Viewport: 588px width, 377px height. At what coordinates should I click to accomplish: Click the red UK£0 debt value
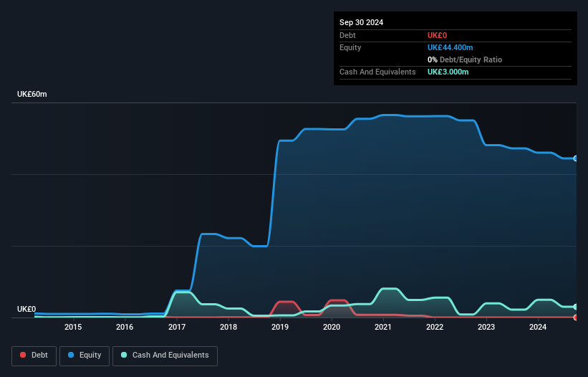[438, 35]
